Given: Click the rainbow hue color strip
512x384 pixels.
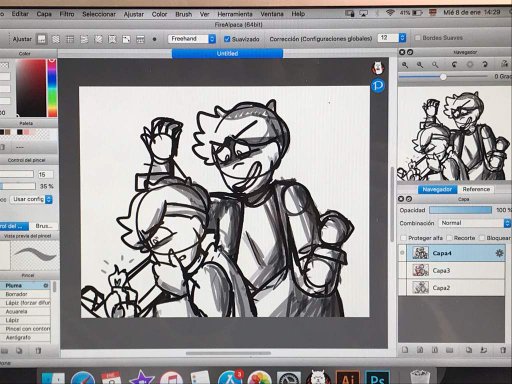Looking at the screenshot, I should [x=52, y=88].
